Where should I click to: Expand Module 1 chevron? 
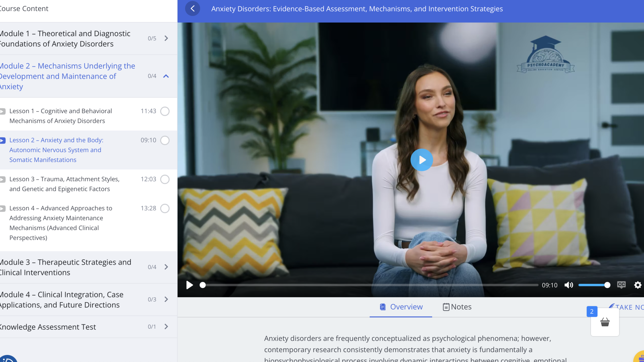166,38
